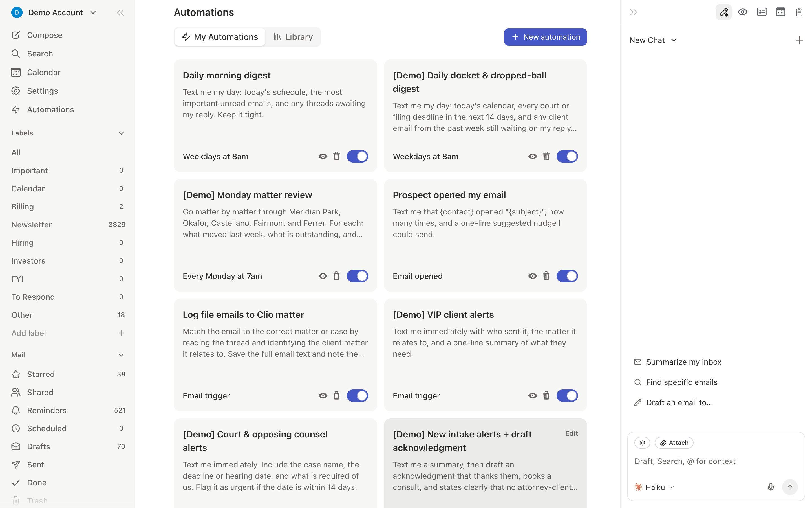812x508 pixels.
Task: Toggle off Daily morning digest automation
Action: click(x=357, y=156)
